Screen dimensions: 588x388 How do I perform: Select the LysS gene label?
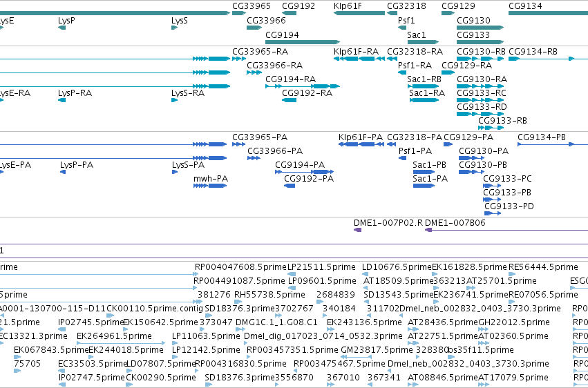(179, 21)
